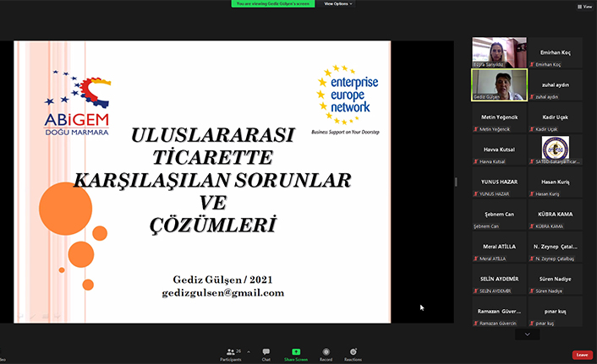
Task: Click the participant count '26'
Action: [x=238, y=350]
